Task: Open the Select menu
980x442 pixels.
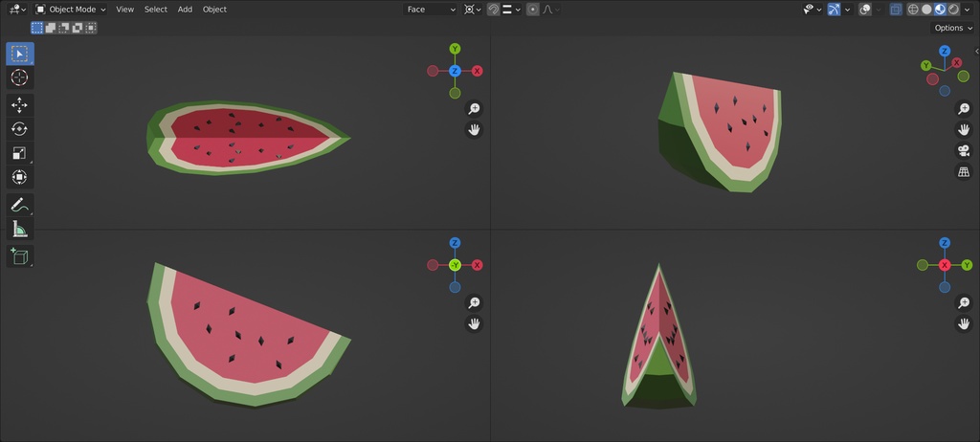Action: (x=156, y=10)
